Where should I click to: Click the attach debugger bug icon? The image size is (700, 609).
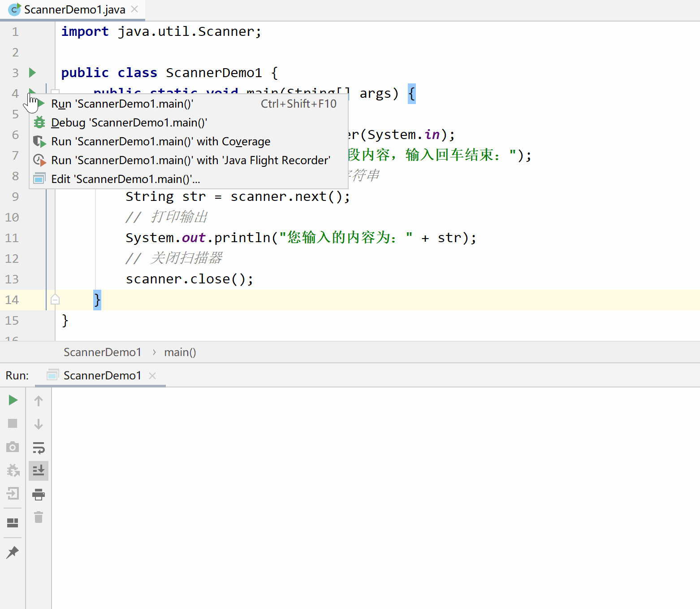[13, 470]
